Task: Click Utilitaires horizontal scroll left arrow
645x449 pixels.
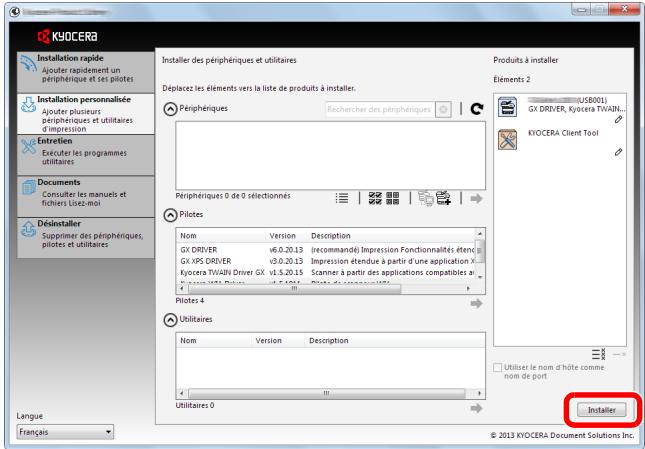Action: 182,393
